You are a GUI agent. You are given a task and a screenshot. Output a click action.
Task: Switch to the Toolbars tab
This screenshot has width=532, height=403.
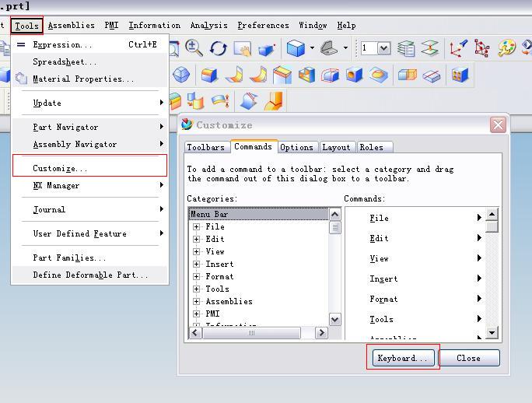click(206, 147)
